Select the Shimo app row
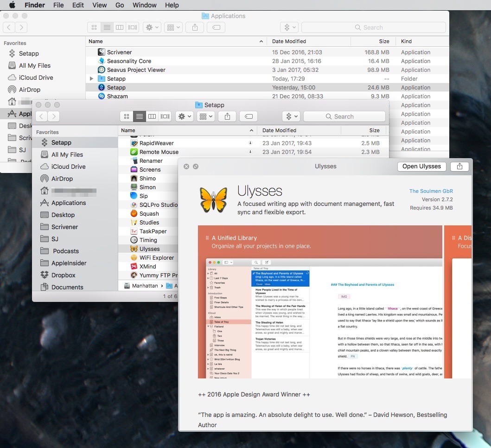This screenshot has width=491, height=448. click(148, 178)
